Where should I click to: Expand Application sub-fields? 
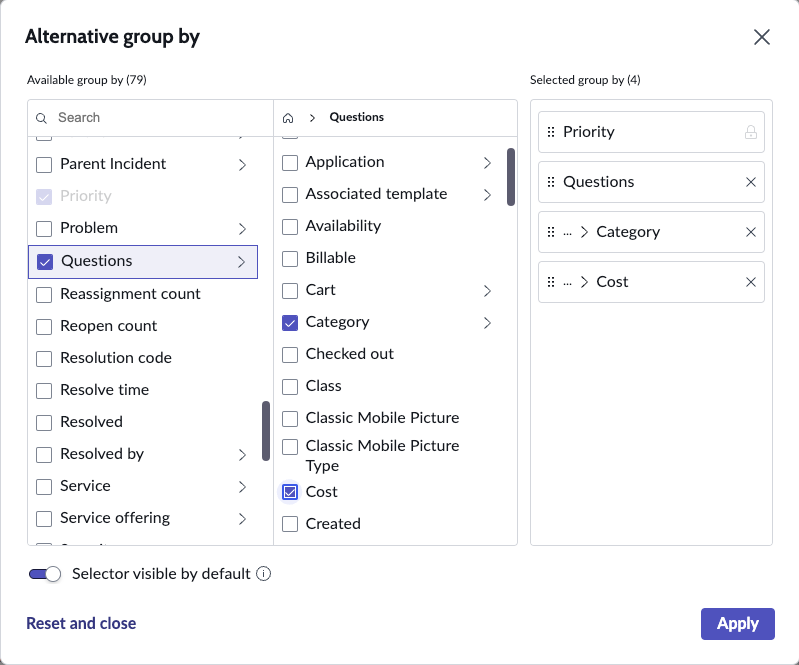(487, 163)
